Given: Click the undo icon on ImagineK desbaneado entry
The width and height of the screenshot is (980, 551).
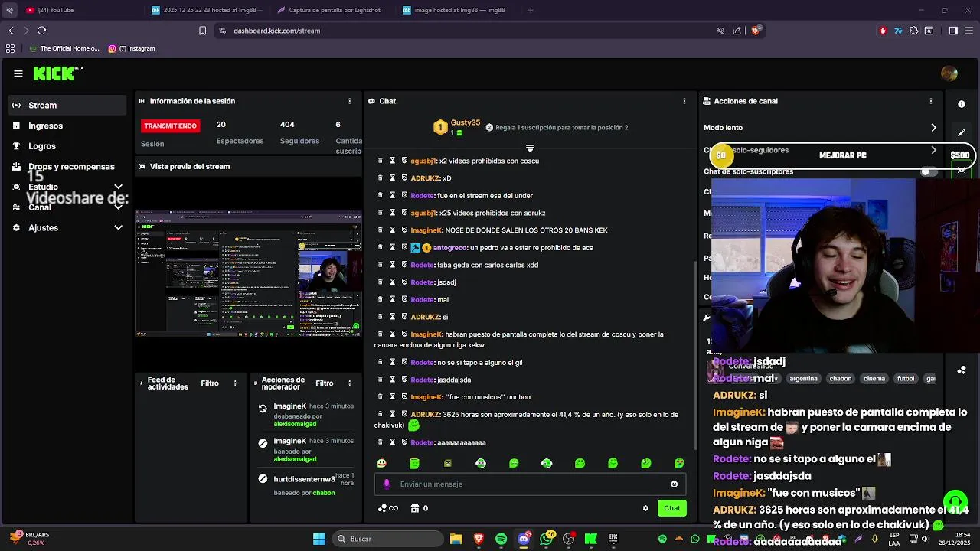Looking at the screenshot, I should (x=263, y=409).
